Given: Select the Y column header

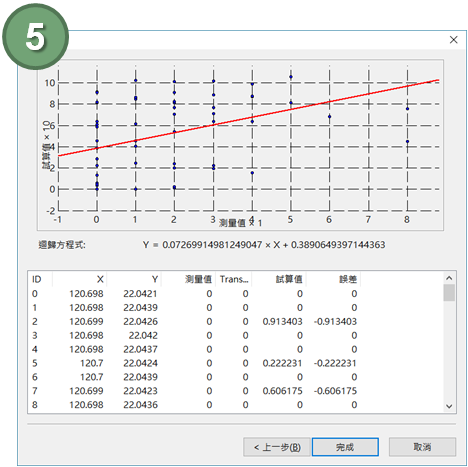Looking at the screenshot, I should click(134, 279).
